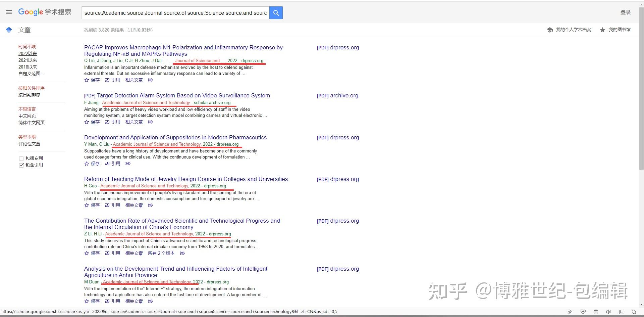Screen dimensions: 644x317
Task: Click the scholar cap icon beside 文章
Action: point(9,30)
